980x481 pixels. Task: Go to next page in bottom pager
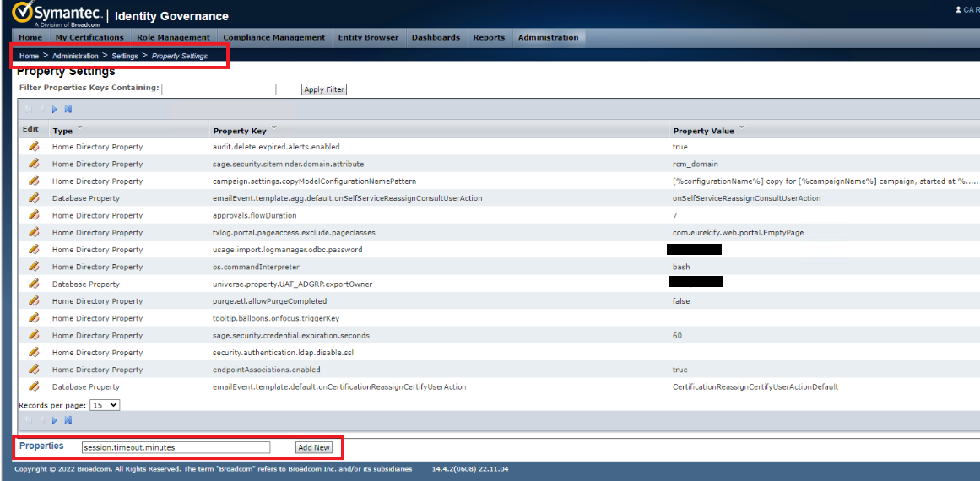[x=55, y=420]
